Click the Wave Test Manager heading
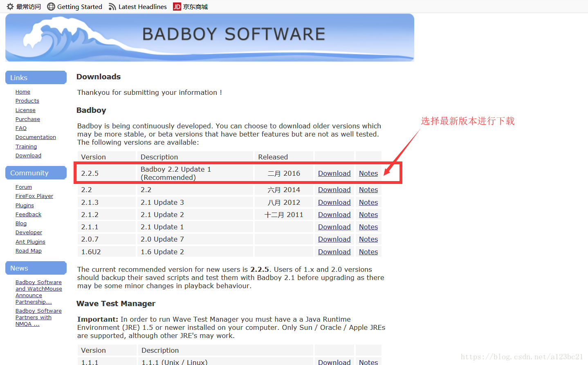This screenshot has height=365, width=588. (x=116, y=303)
